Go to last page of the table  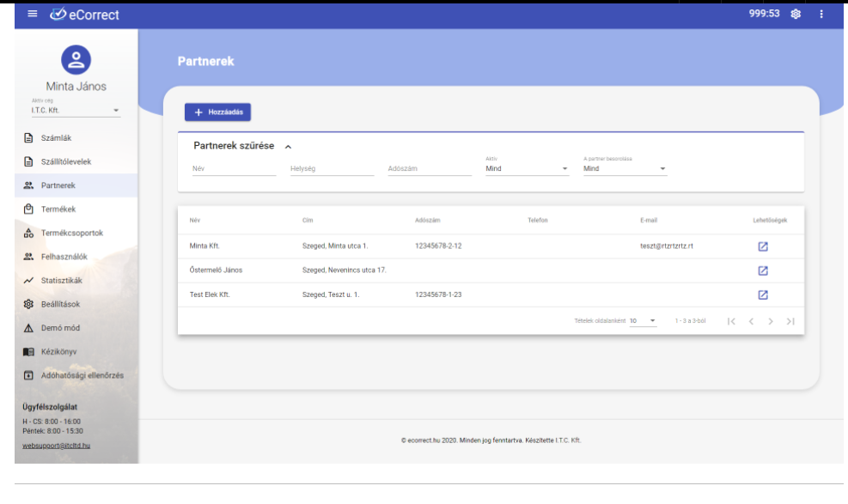(x=790, y=321)
